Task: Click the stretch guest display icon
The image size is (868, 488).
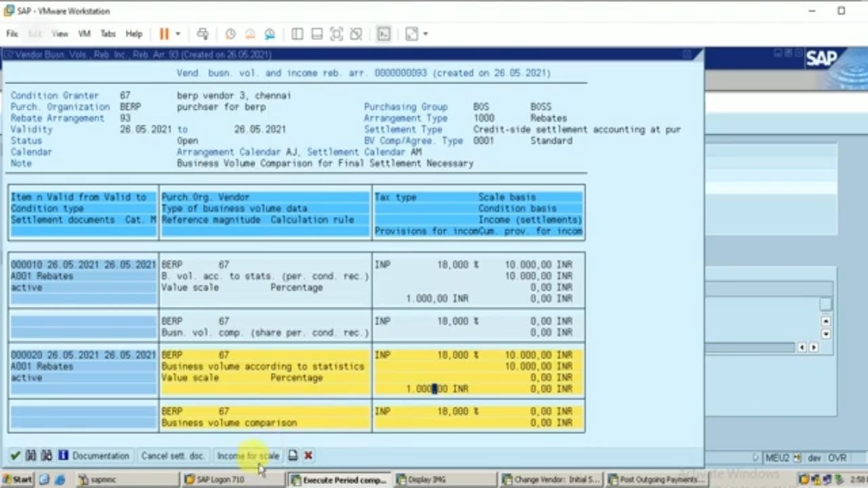Action: pos(412,34)
